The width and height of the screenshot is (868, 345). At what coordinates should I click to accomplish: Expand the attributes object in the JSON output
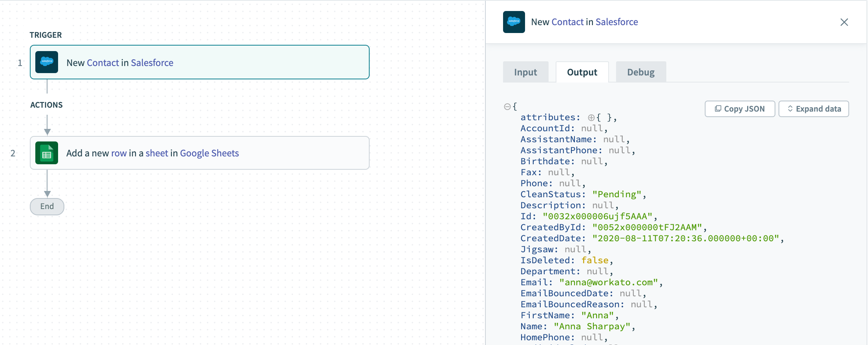click(x=591, y=117)
